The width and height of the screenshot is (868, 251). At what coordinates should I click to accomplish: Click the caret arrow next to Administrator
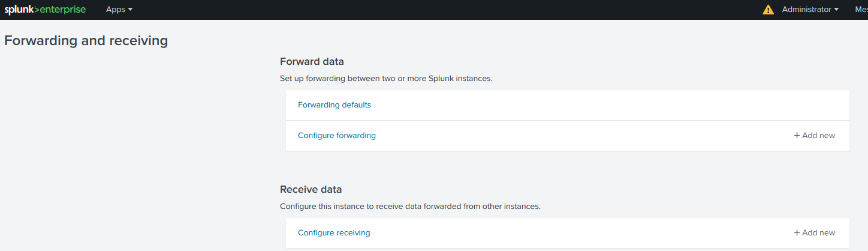pyautogui.click(x=836, y=10)
